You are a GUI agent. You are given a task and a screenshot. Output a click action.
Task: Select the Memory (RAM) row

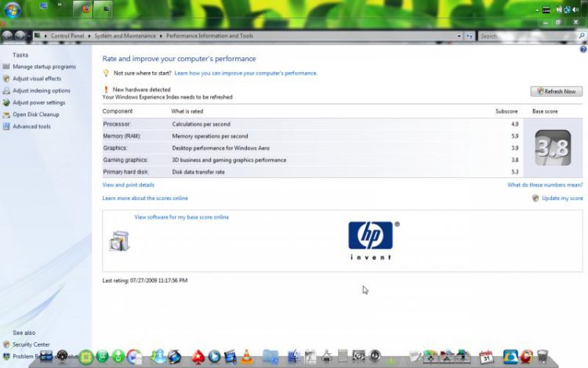(312, 136)
